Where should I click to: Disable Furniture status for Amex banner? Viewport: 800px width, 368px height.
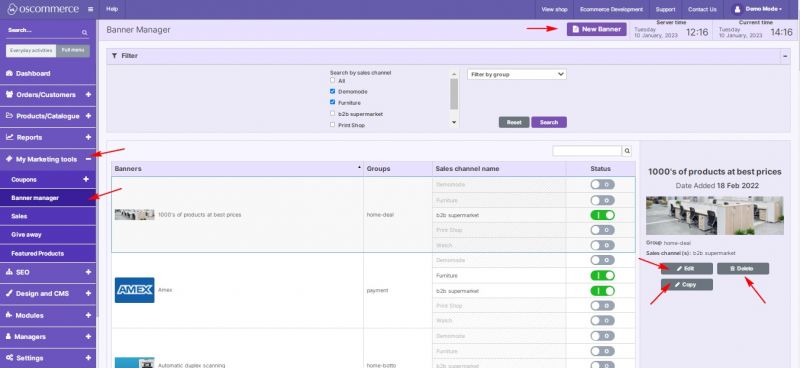pyautogui.click(x=603, y=276)
